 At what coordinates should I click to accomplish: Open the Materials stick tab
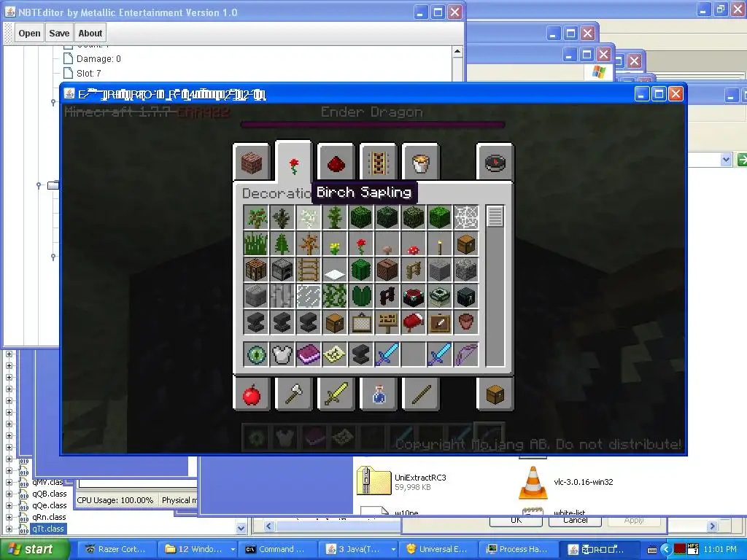click(421, 393)
